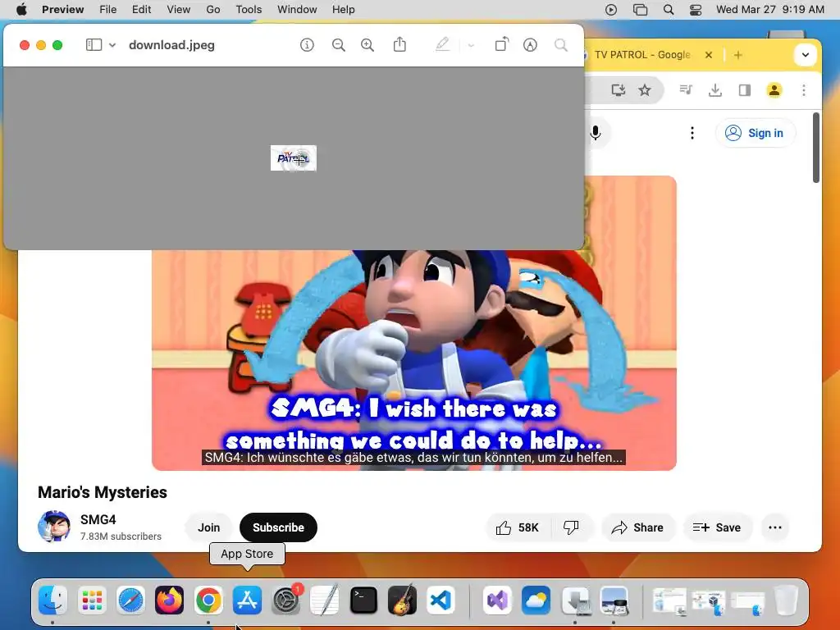This screenshot has width=840, height=630.
Task: Open Firefox from the Dock
Action: pyautogui.click(x=169, y=600)
